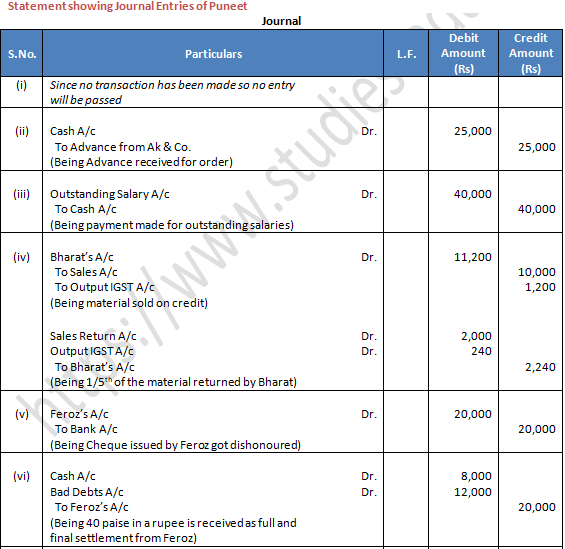The height and width of the screenshot is (549, 565).
Task: Click 'Cash A/c' in entry (vi)
Action: pos(72,476)
